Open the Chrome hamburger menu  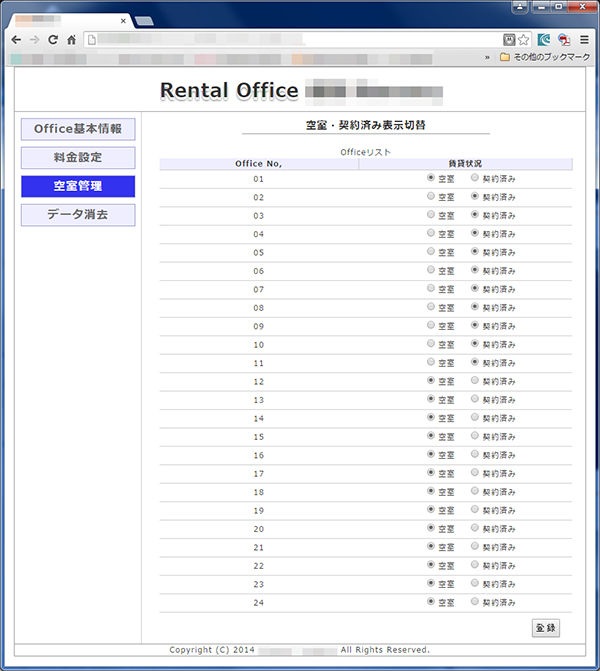(584, 40)
